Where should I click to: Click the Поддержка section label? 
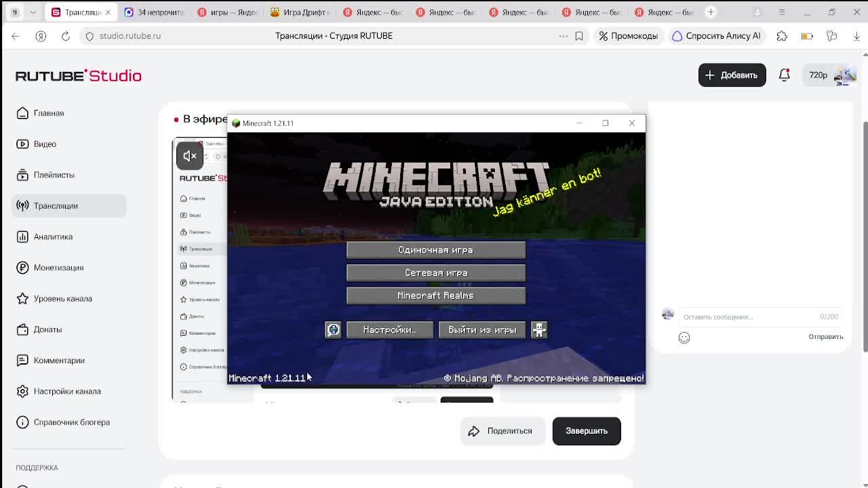point(37,468)
